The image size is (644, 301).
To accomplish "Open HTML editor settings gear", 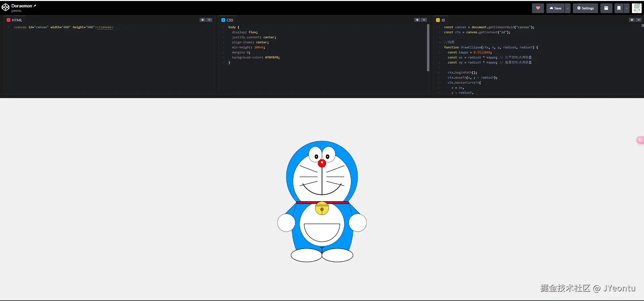I will point(203,20).
